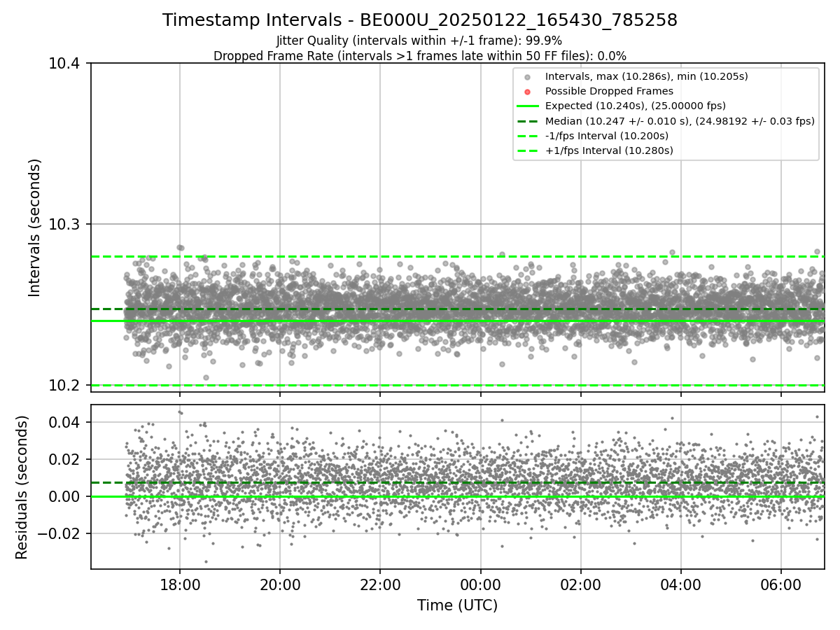The height and width of the screenshot is (630, 840).
Task: Click the "10.2" y-axis tick label
Action: pos(65,386)
